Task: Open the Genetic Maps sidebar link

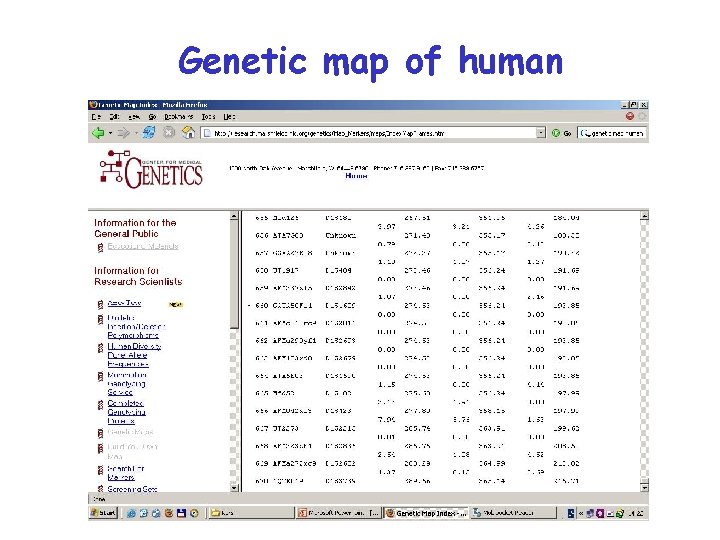Action: (x=130, y=432)
